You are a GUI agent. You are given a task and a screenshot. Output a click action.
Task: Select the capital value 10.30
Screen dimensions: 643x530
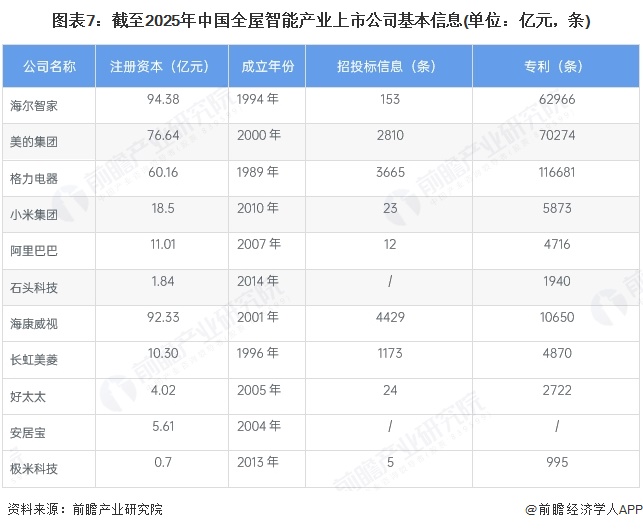(x=163, y=353)
